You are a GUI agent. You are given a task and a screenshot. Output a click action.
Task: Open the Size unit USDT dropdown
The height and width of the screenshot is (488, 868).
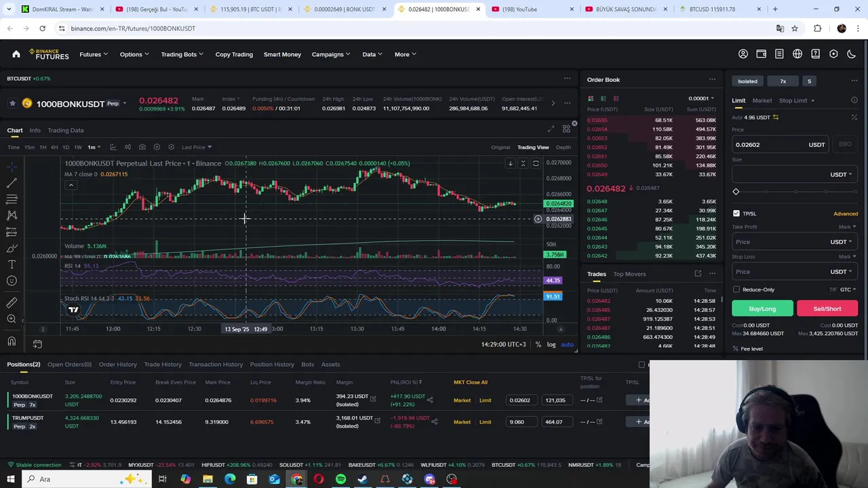coord(841,174)
